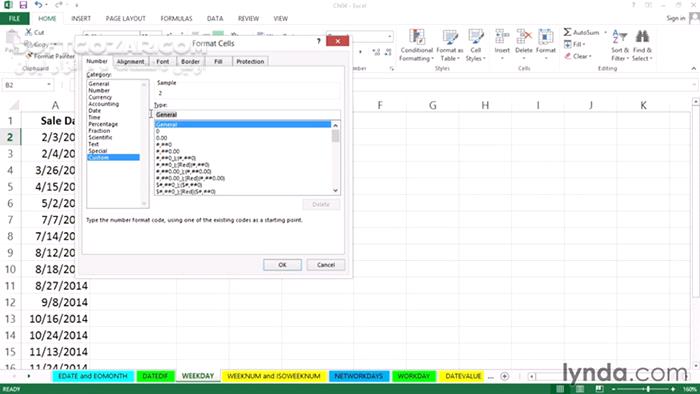
Task: Click Cancel in Format Cells dialog
Action: point(326,265)
